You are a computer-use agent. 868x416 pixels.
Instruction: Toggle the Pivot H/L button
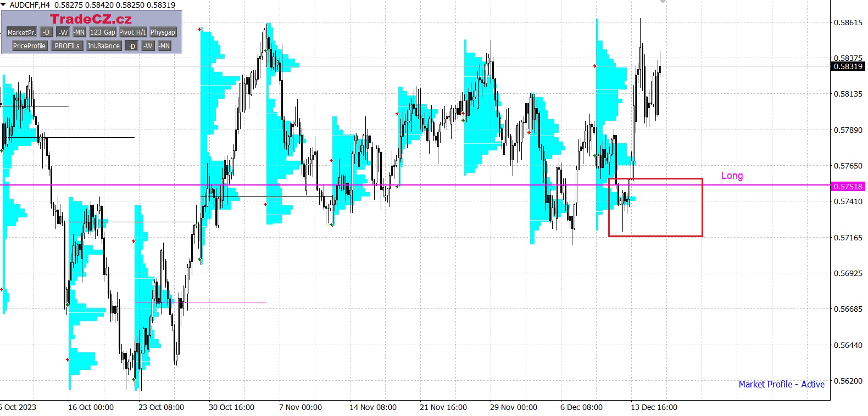tap(133, 32)
